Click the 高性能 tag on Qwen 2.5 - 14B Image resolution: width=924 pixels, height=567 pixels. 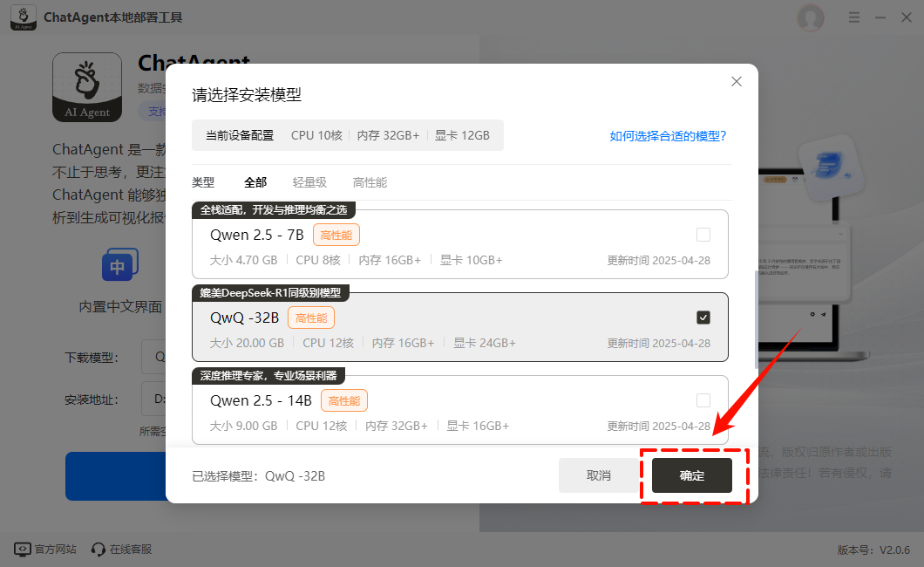(x=344, y=400)
